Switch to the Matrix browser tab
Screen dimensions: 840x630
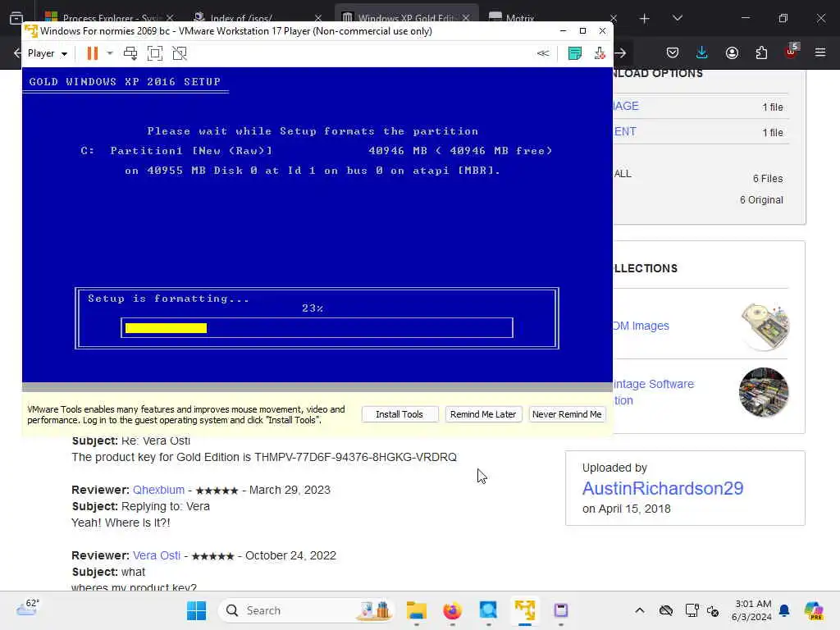519,18
